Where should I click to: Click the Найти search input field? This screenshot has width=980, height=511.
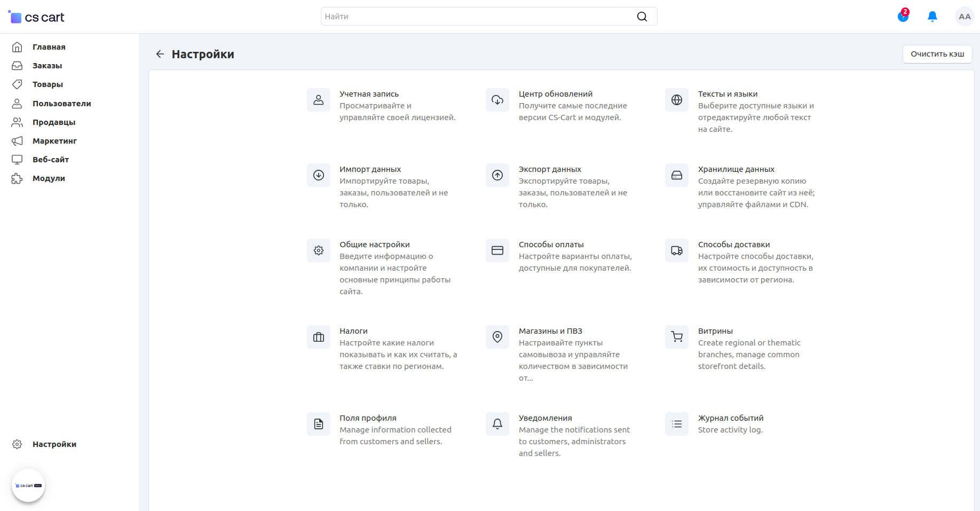coord(478,17)
